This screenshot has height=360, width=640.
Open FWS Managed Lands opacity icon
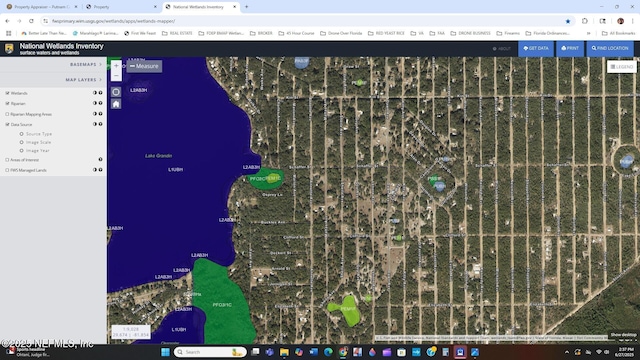(x=95, y=170)
